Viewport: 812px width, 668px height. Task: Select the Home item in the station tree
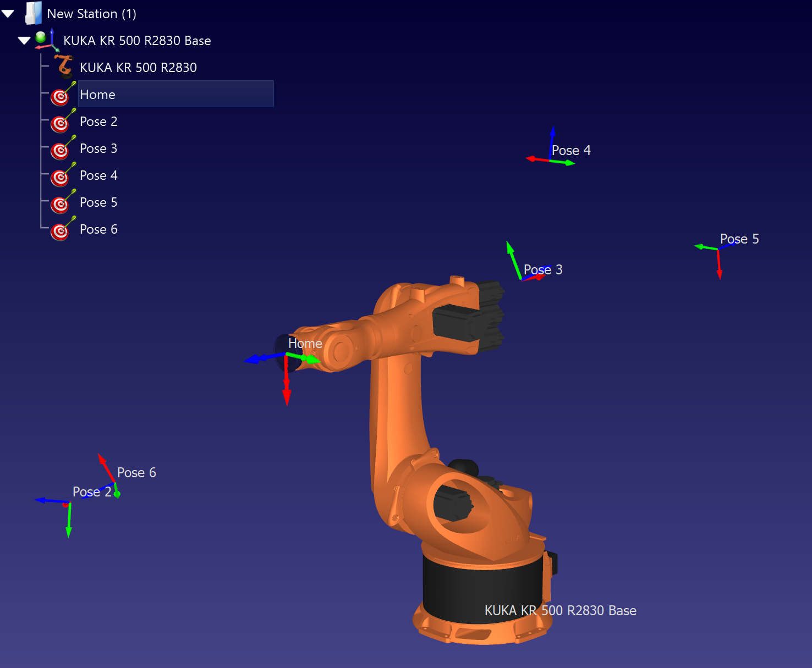(98, 95)
